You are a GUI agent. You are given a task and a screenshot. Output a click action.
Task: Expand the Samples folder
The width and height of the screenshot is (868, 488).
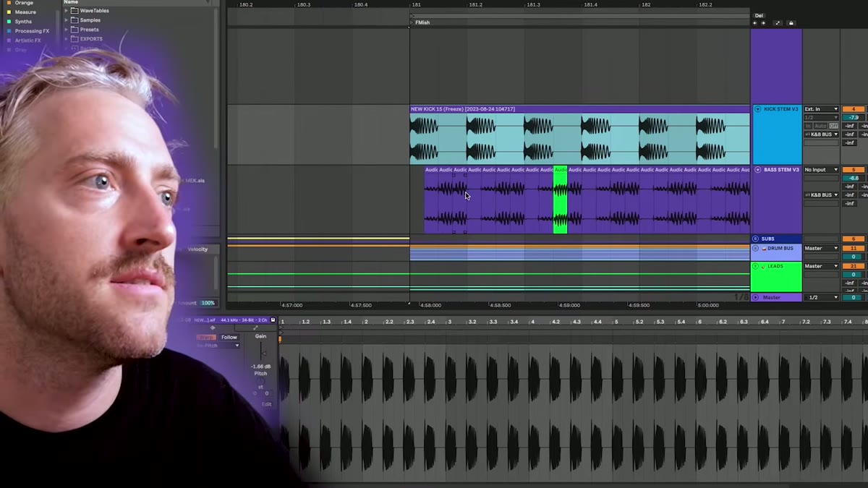(x=66, y=20)
